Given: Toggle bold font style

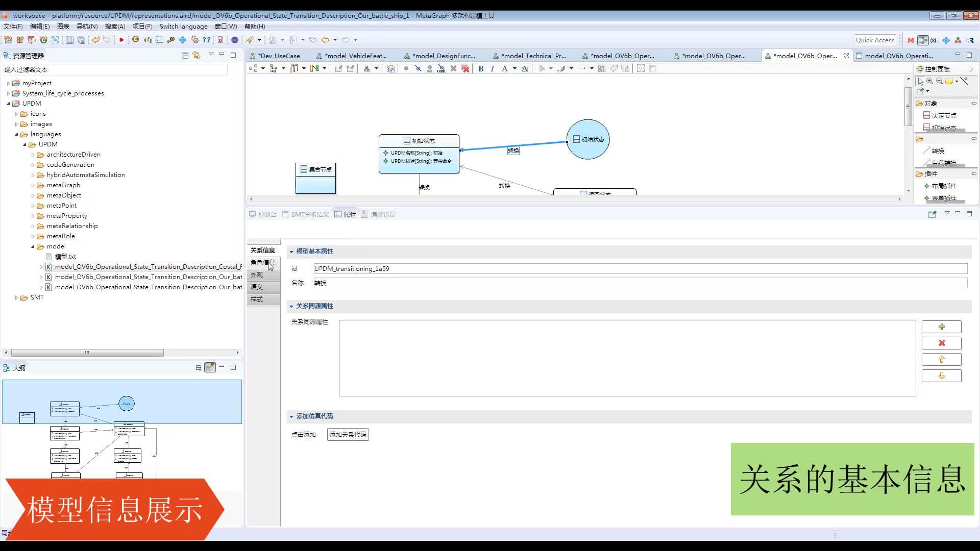Looking at the screenshot, I should pos(481,68).
